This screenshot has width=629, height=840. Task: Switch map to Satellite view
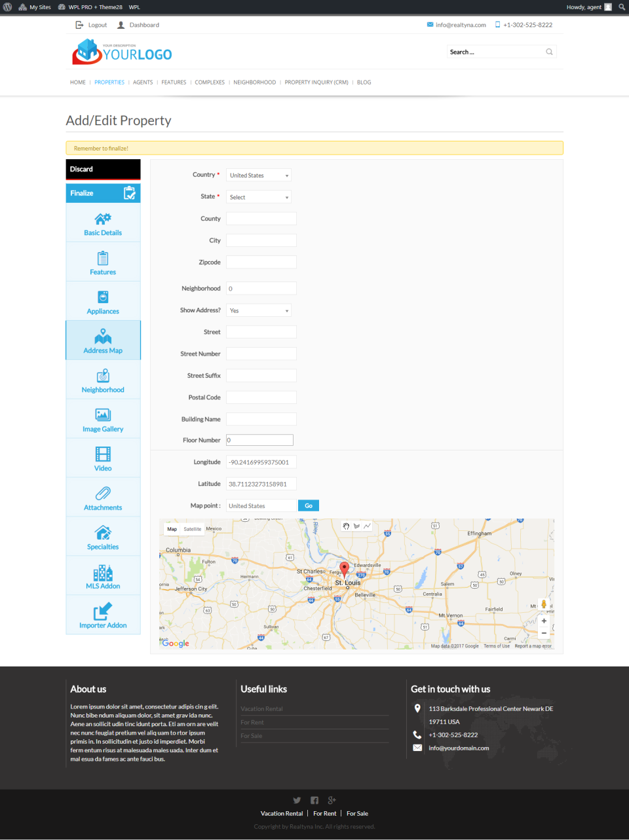click(x=193, y=529)
